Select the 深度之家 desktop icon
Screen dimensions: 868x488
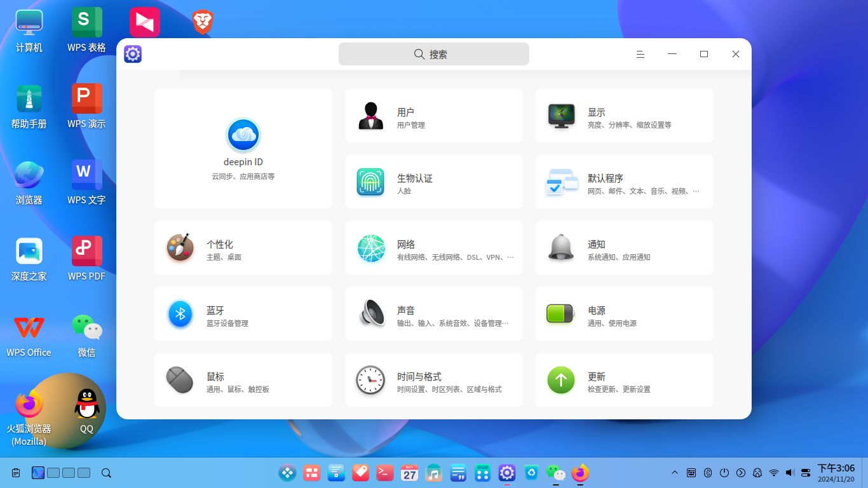[x=29, y=259]
